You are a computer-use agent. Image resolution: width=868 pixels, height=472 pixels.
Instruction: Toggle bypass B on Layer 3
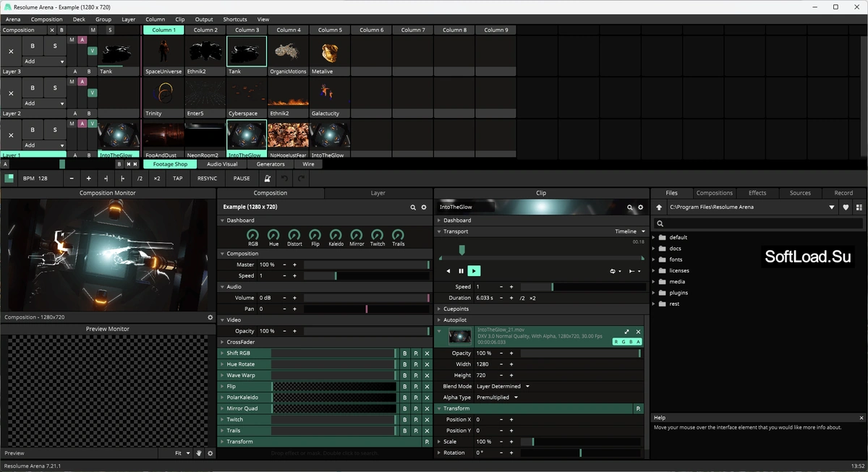[33, 46]
